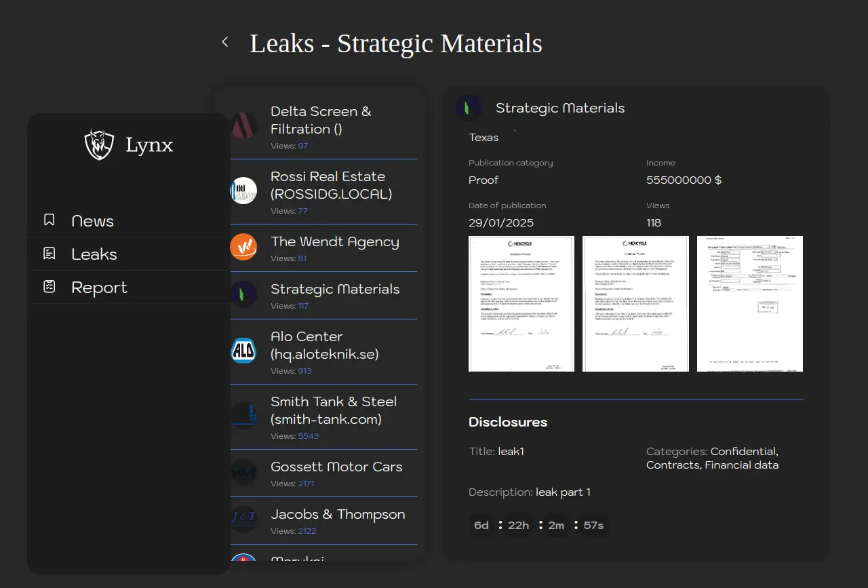
Task: Click the blue Alo Center logo
Action: coord(243,351)
